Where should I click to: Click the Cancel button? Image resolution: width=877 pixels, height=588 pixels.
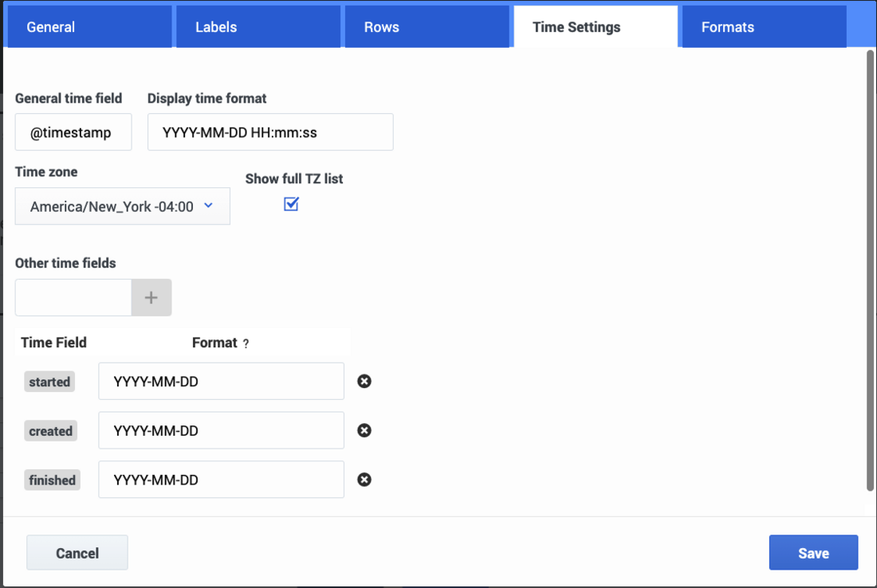click(x=77, y=553)
